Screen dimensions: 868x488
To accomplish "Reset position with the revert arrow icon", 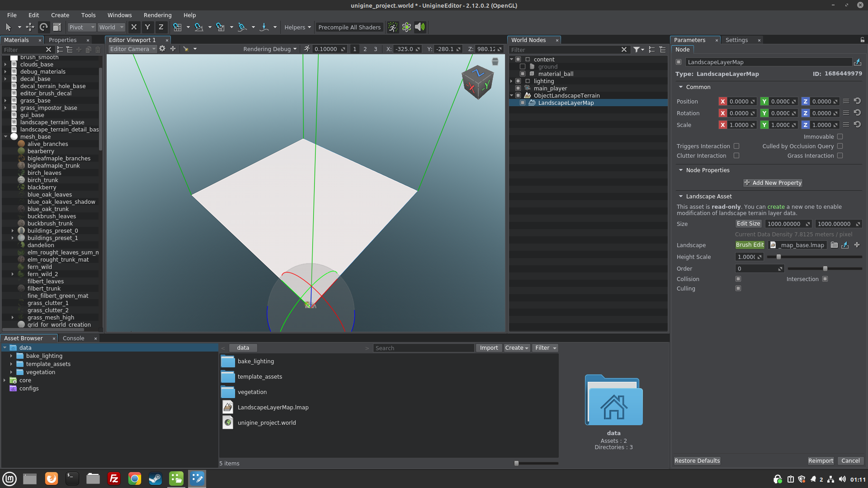I will pos(857,101).
